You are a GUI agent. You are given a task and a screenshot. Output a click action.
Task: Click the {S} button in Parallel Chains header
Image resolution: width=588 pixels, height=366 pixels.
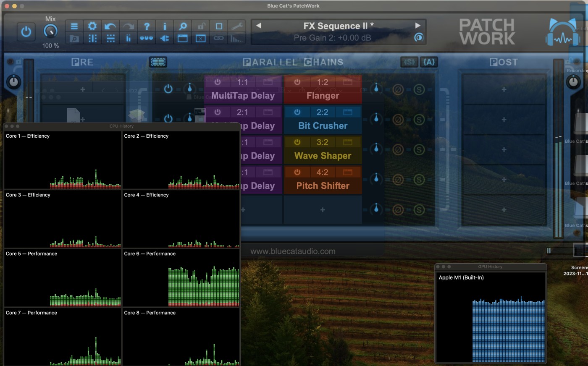[409, 62]
